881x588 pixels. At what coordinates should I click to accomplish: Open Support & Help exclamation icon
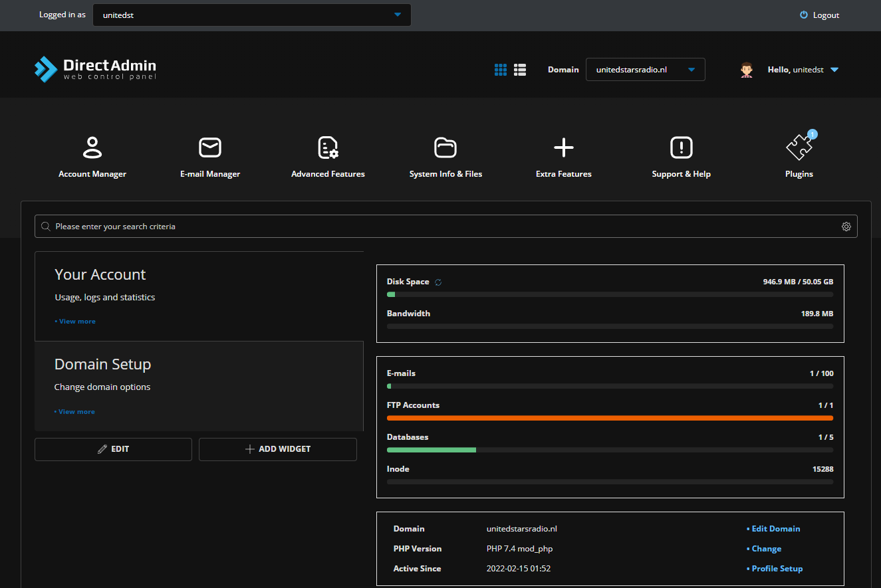coord(681,147)
